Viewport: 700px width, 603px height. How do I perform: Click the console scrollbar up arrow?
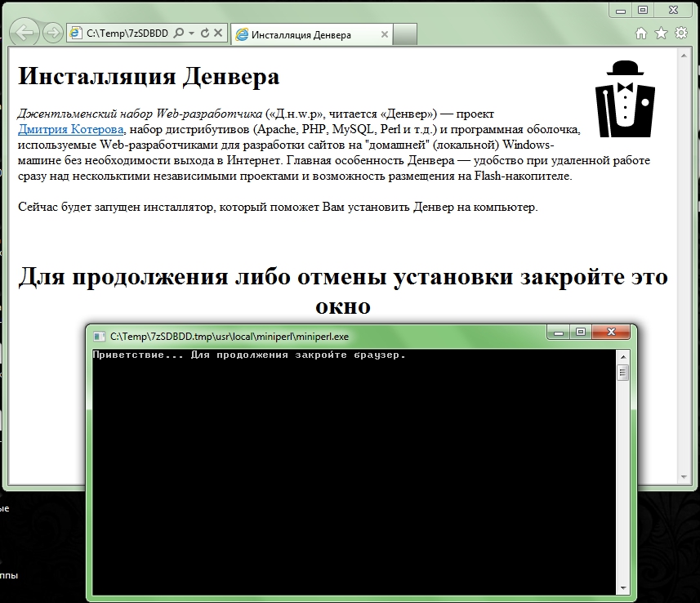[x=622, y=356]
